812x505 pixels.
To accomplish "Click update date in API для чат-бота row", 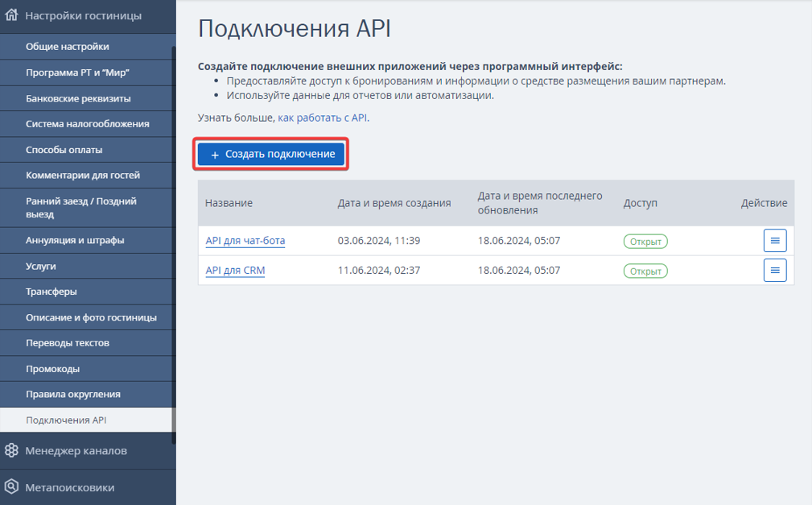I will click(519, 241).
